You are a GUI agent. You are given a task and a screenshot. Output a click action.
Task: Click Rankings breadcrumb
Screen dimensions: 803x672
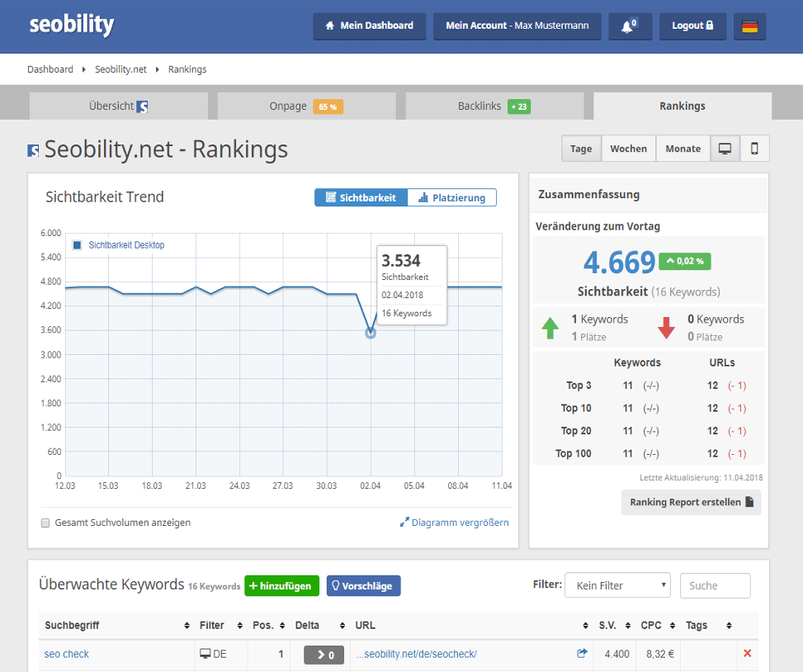[187, 69]
